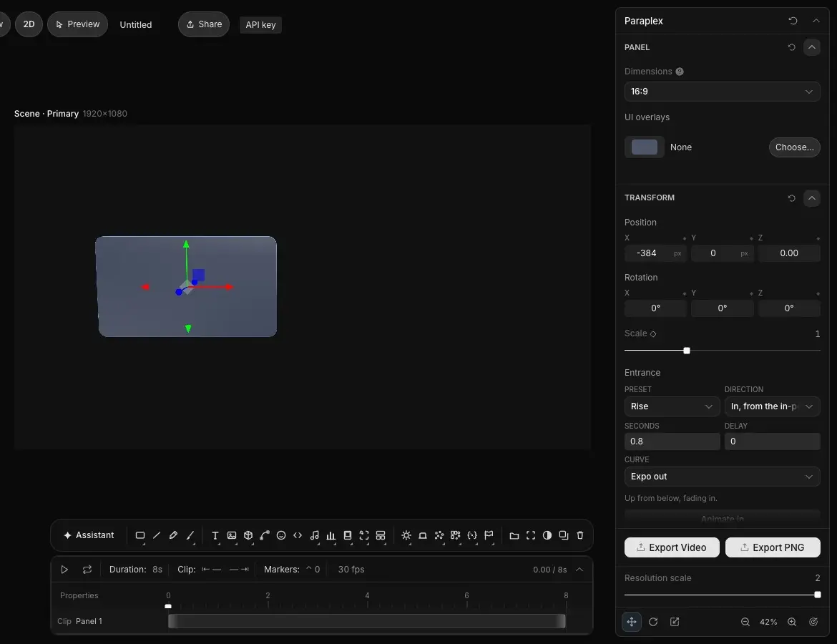This screenshot has width=837, height=644.
Task: Add a 3D cube object
Action: (x=248, y=535)
